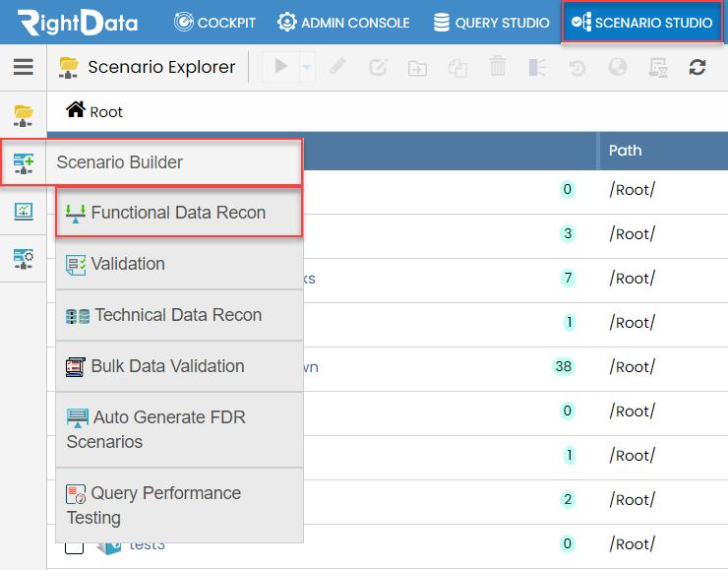Viewport: 728px width, 570px height.
Task: Click the run play button in the toolbar
Action: click(x=282, y=67)
